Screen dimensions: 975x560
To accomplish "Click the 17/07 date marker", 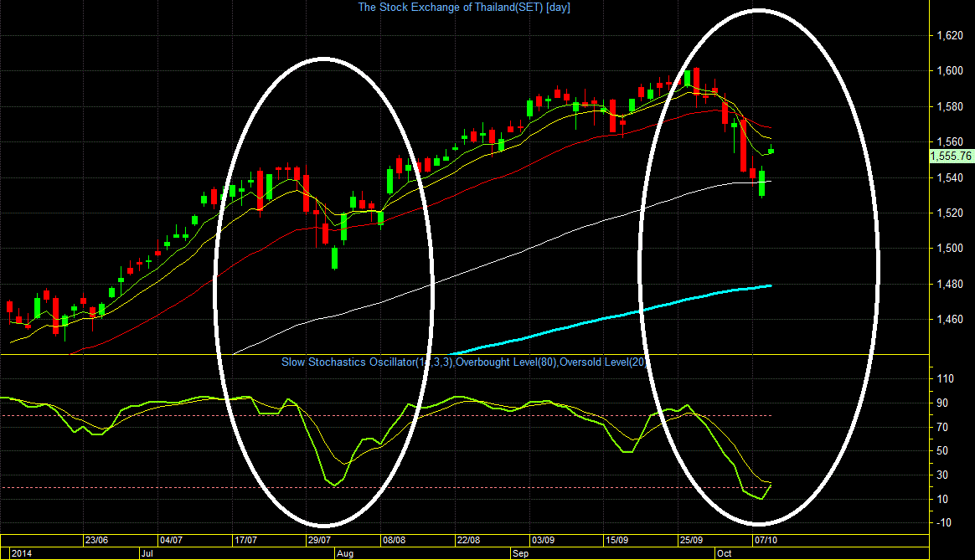I will click(x=245, y=540).
